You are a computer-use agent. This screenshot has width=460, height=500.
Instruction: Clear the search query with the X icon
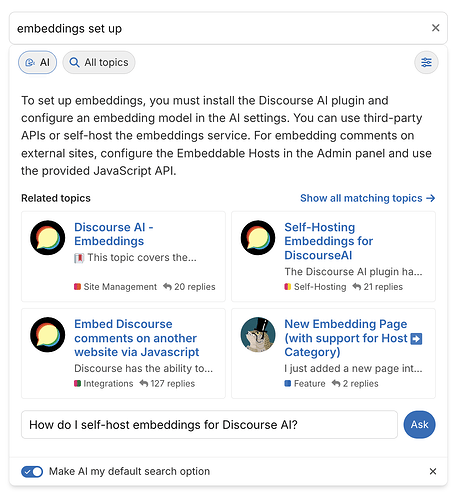tap(435, 28)
